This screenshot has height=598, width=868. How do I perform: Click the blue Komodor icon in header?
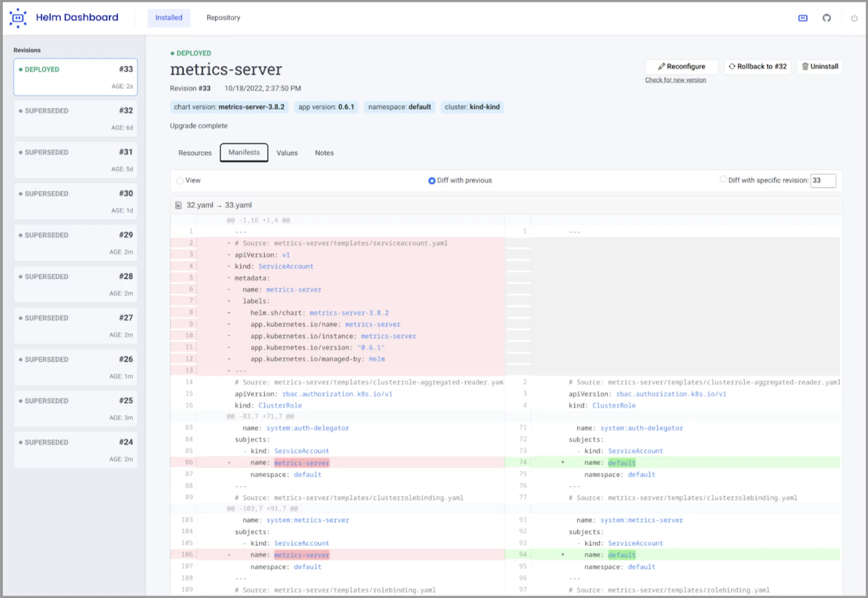pos(803,18)
